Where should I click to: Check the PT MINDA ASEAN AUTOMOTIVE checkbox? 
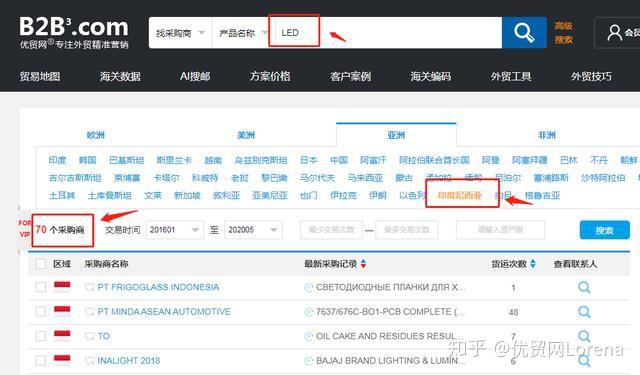pyautogui.click(x=41, y=312)
